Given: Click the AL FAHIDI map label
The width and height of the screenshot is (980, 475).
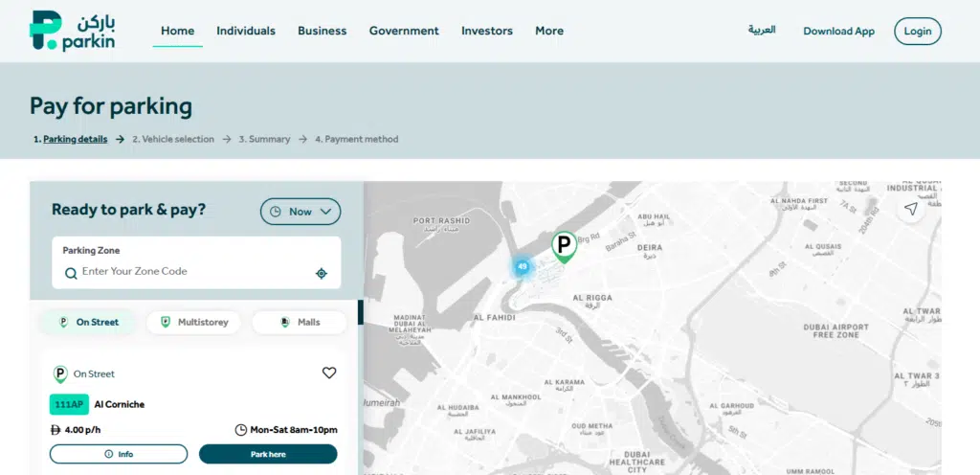Looking at the screenshot, I should (495, 318).
